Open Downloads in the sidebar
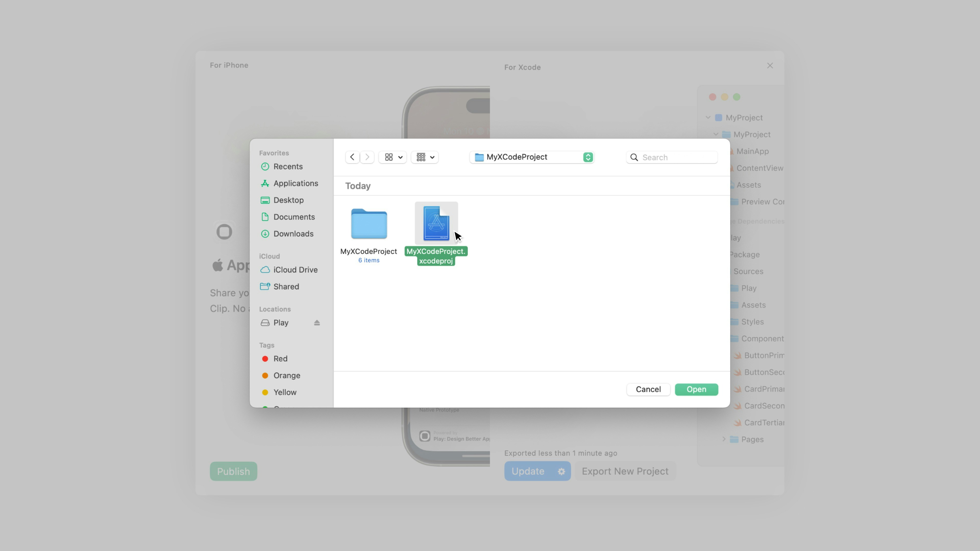The image size is (980, 551). pos(293,234)
